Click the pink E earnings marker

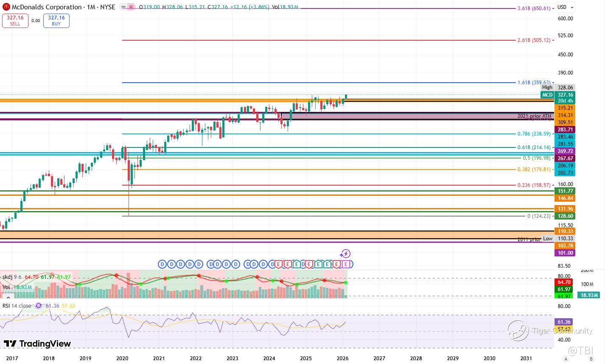[347, 264]
